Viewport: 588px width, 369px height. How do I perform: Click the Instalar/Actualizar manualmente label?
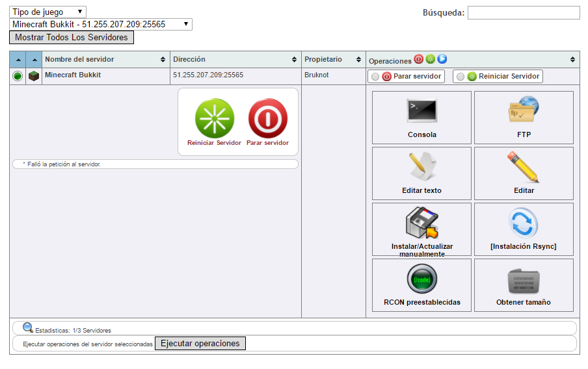(x=422, y=250)
